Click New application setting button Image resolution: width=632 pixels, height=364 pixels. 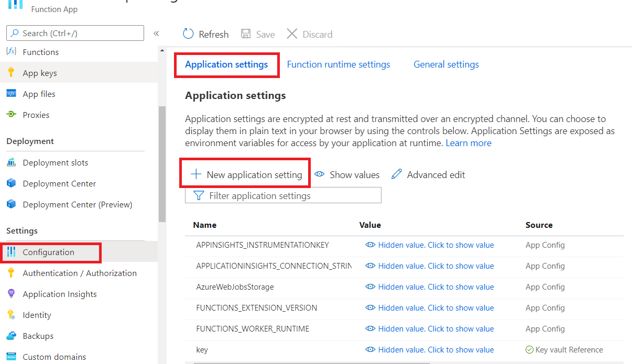pos(246,174)
